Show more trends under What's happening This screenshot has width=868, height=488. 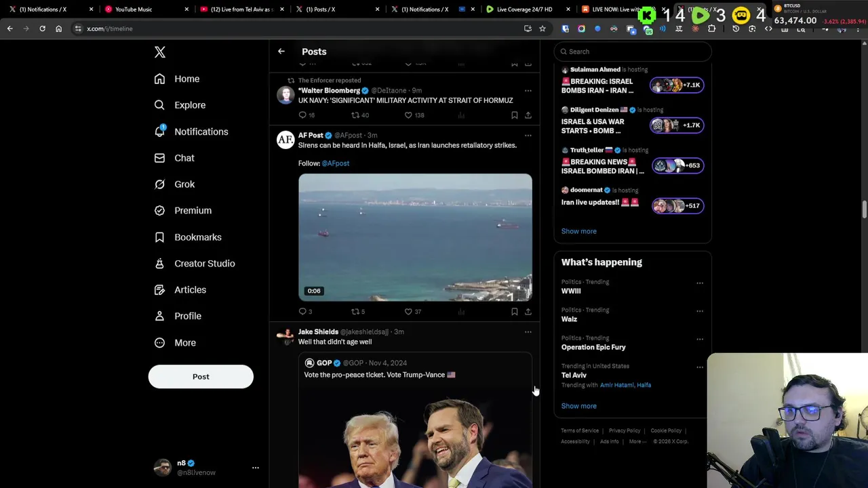click(578, 406)
